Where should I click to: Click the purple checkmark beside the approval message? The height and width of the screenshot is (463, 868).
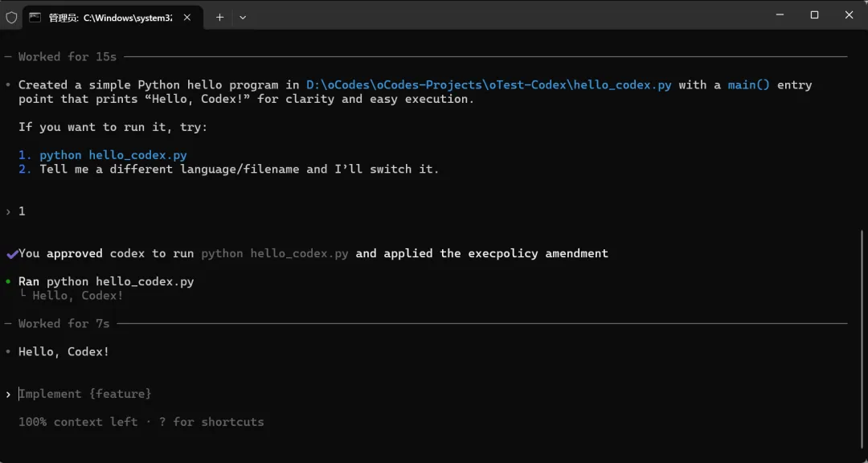click(11, 254)
